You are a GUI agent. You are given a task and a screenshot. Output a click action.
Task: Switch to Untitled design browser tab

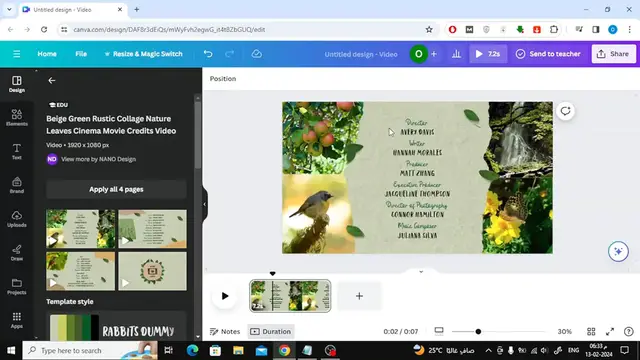pyautogui.click(x=73, y=9)
